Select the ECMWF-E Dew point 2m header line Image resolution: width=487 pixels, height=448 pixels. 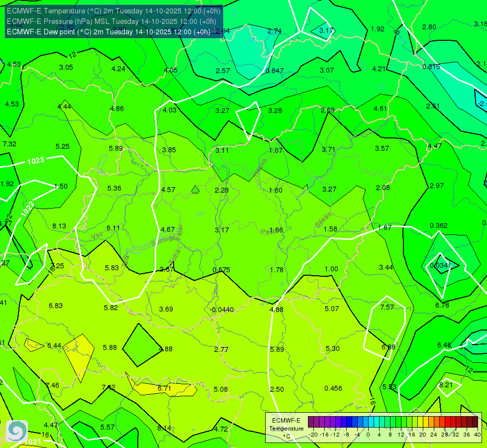pos(108,32)
